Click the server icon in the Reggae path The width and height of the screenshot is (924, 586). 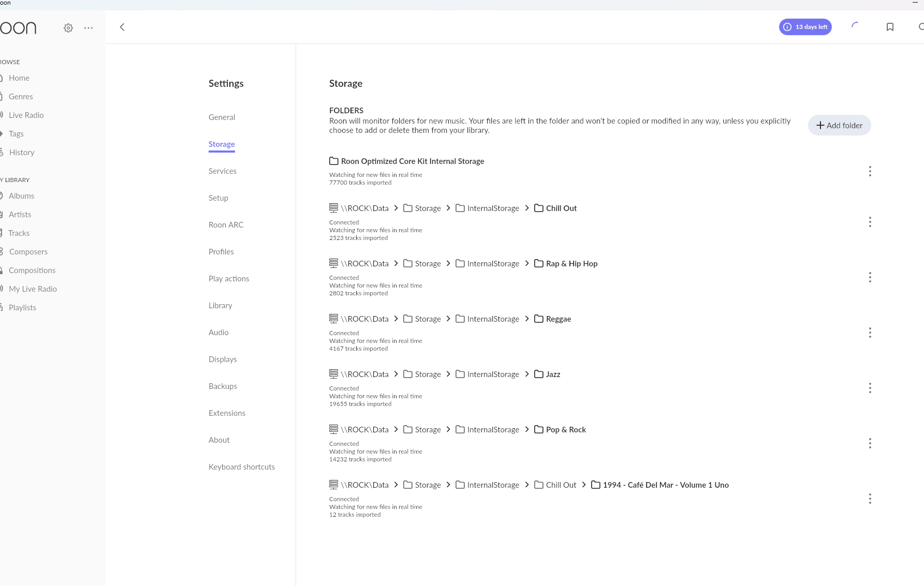pos(334,318)
